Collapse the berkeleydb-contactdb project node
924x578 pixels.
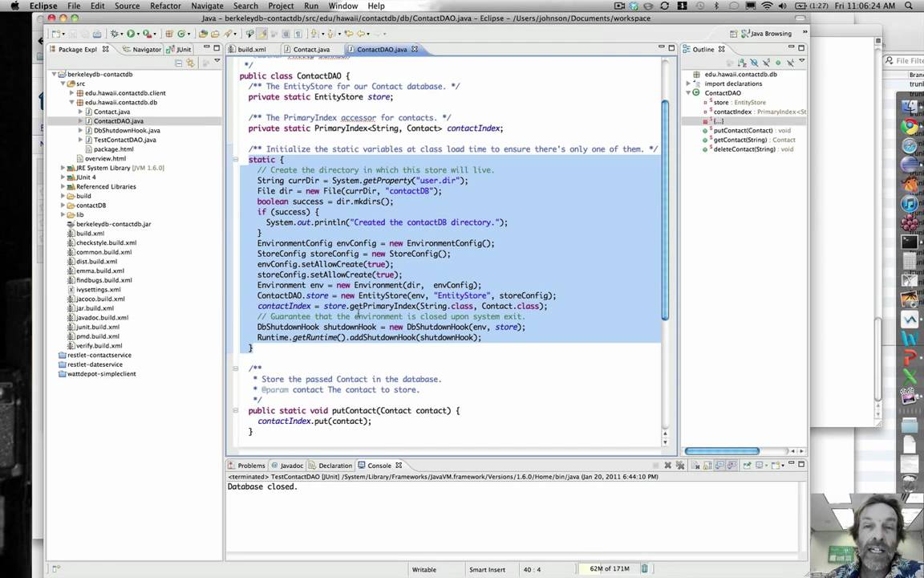tap(55, 75)
